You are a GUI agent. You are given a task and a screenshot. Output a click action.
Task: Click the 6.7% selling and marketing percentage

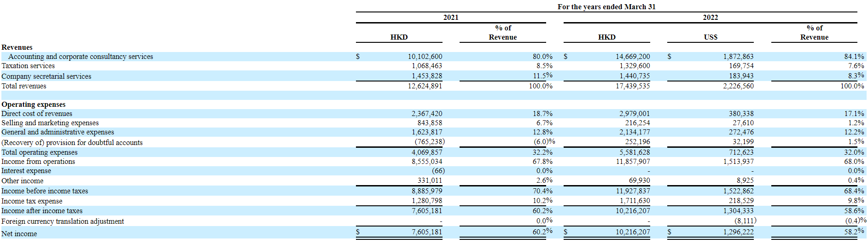click(544, 123)
